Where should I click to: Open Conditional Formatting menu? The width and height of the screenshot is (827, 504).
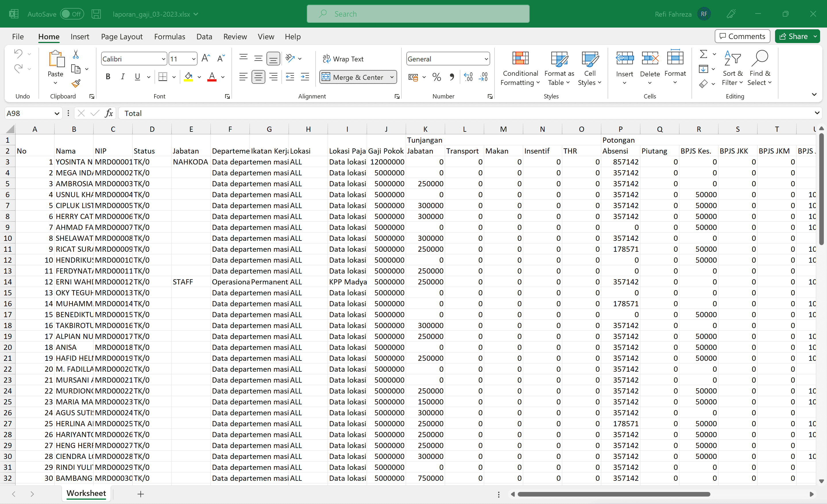point(520,69)
